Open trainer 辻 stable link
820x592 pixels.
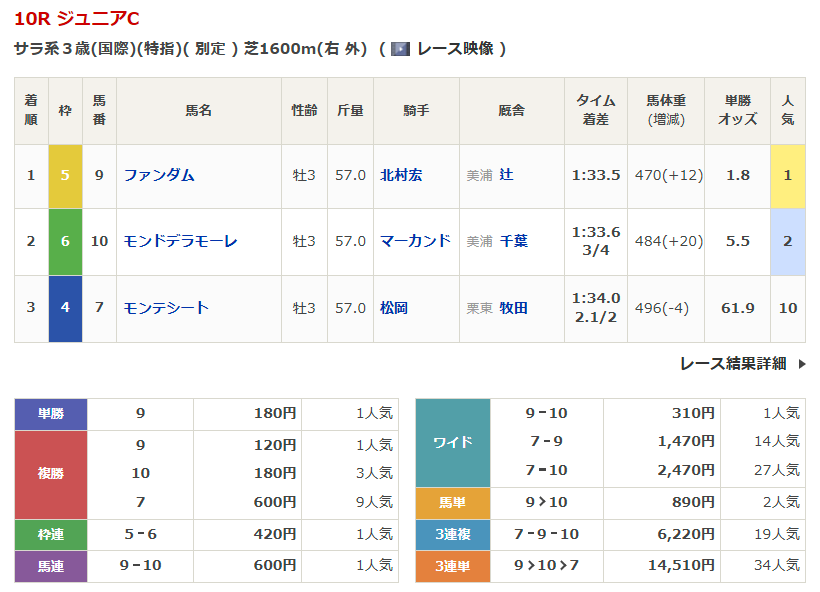tap(506, 175)
